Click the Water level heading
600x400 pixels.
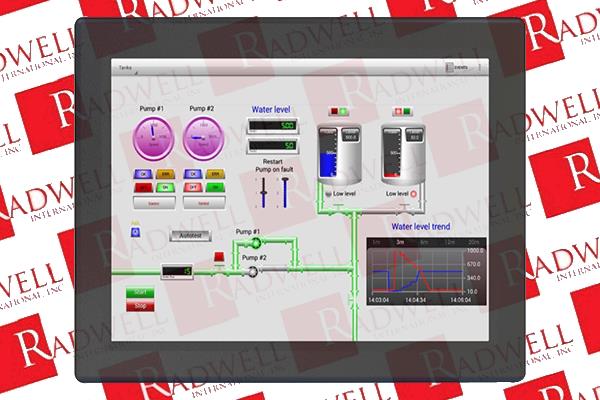tap(271, 109)
